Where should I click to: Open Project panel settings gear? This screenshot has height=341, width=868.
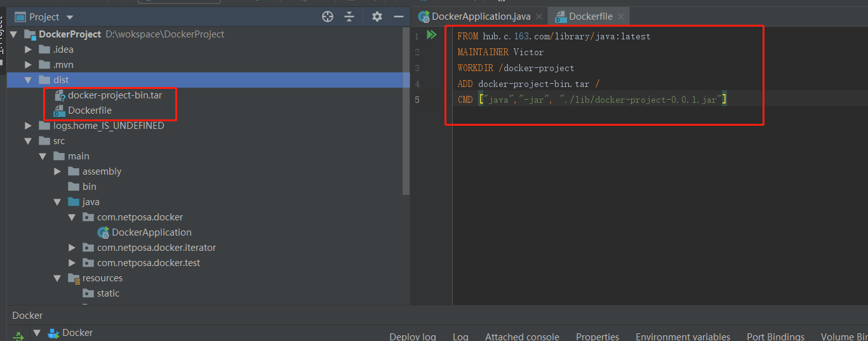point(377,17)
